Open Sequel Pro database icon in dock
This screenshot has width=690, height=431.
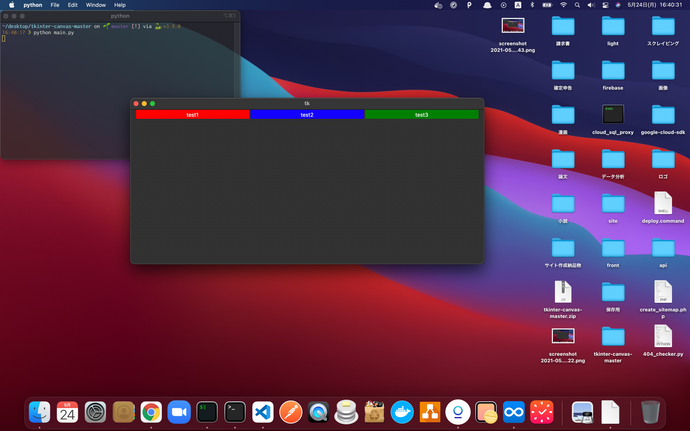[x=346, y=412]
